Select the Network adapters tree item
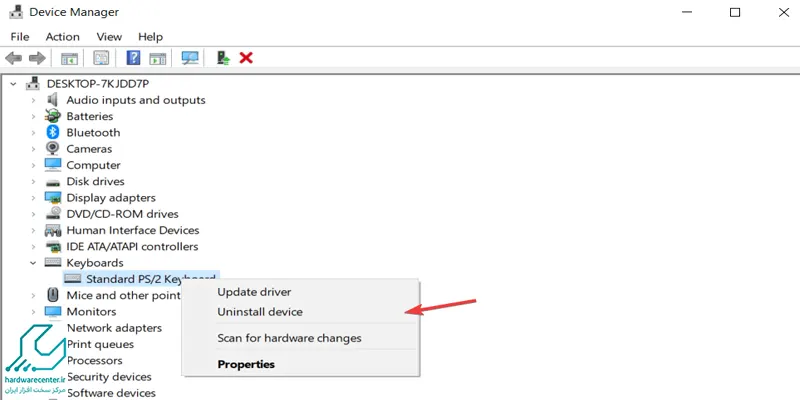Image resolution: width=800 pixels, height=400 pixels. pos(114,328)
